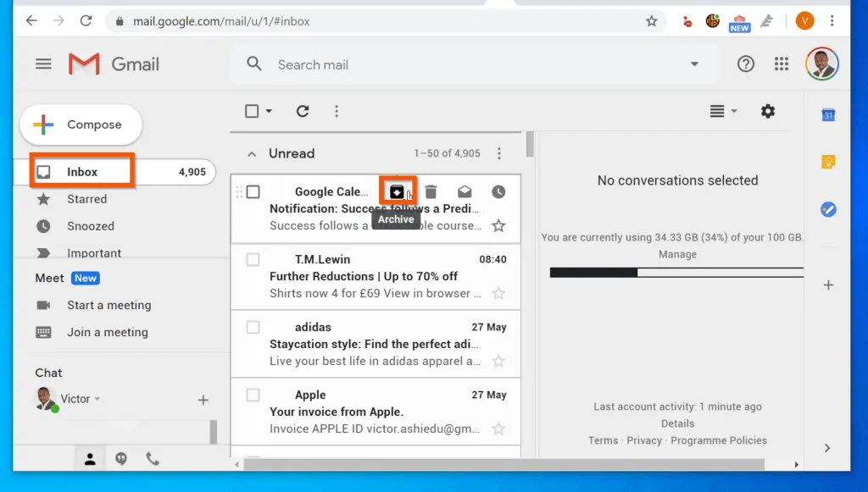
Task: Open the advanced search options dropdown
Action: (x=694, y=64)
